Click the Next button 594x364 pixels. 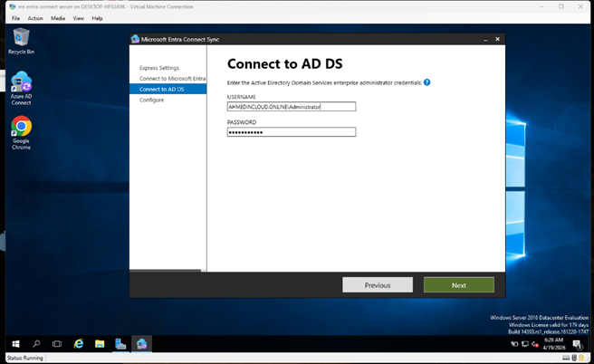pyautogui.click(x=458, y=285)
